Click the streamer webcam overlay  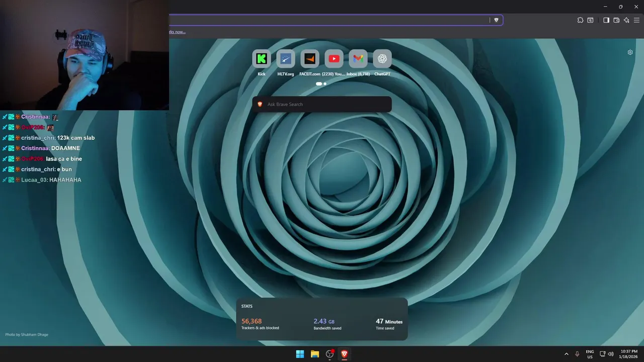click(x=85, y=55)
